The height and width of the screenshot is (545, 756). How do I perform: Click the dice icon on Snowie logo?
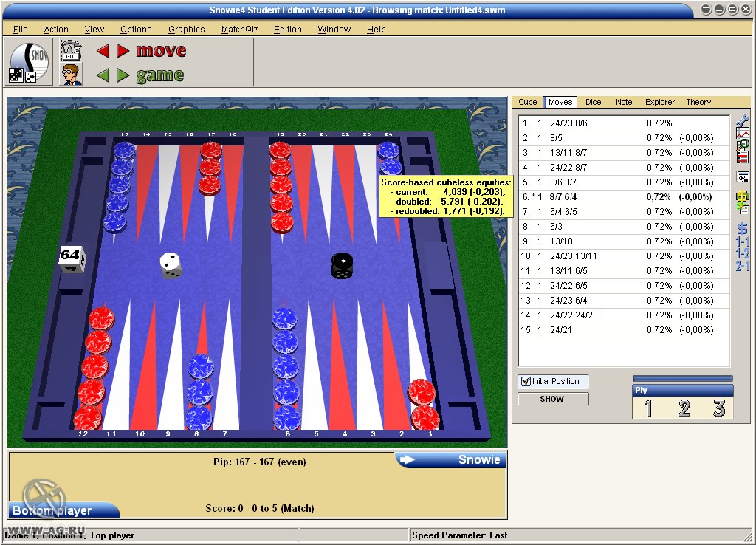(x=16, y=76)
